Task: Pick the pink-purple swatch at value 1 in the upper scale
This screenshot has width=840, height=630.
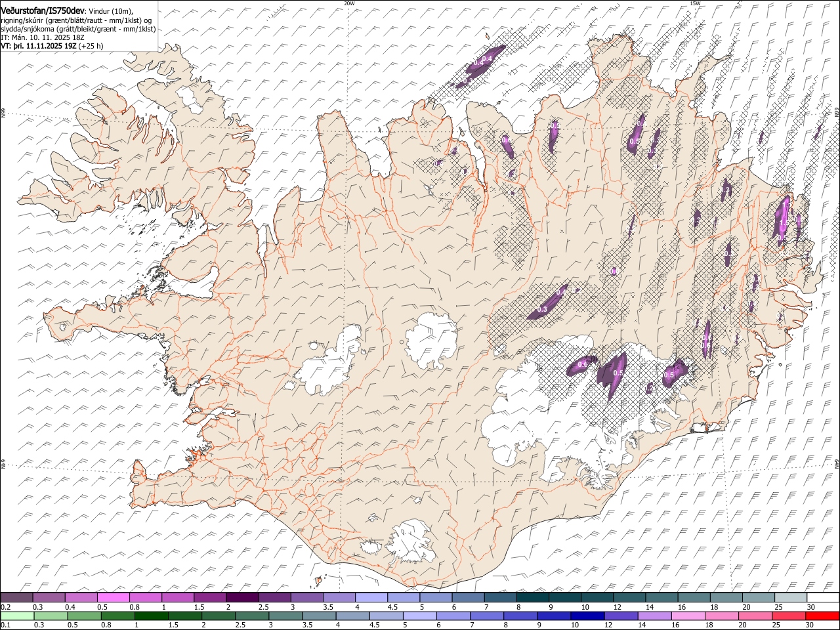Action: [177, 597]
